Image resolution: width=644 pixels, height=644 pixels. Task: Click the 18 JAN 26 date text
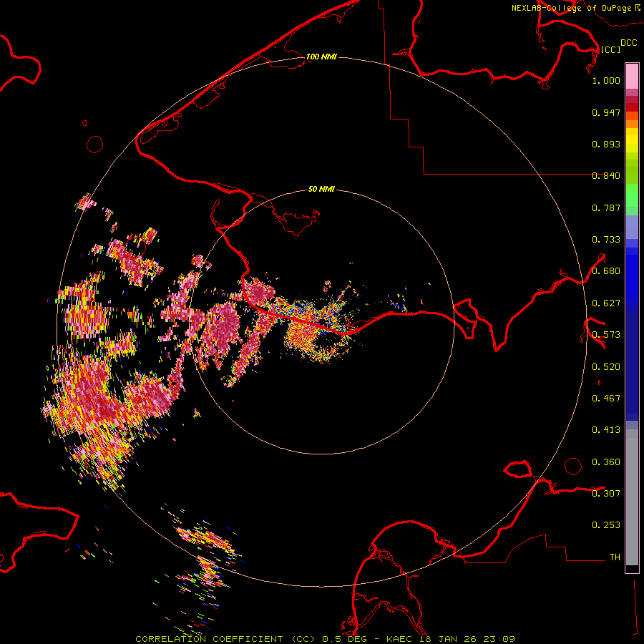coord(449,639)
